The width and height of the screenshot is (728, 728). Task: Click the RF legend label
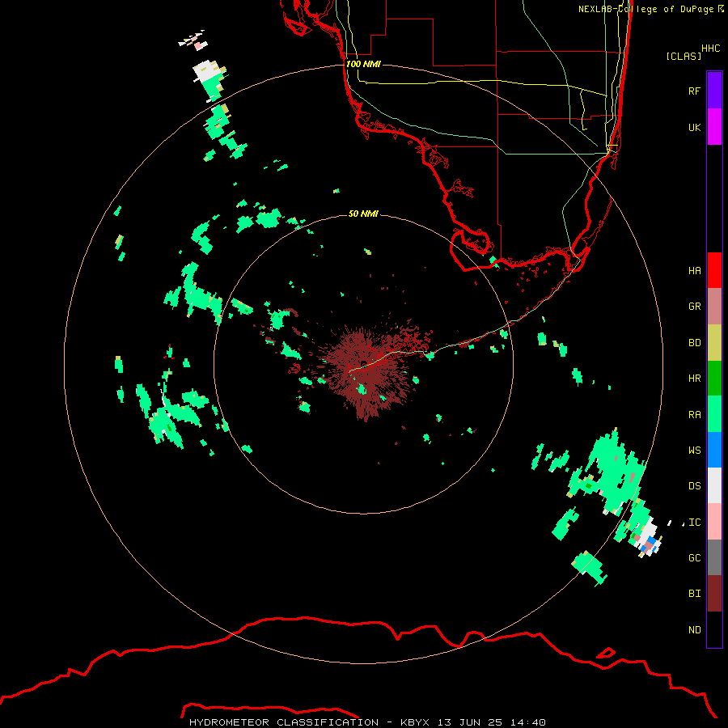click(694, 91)
